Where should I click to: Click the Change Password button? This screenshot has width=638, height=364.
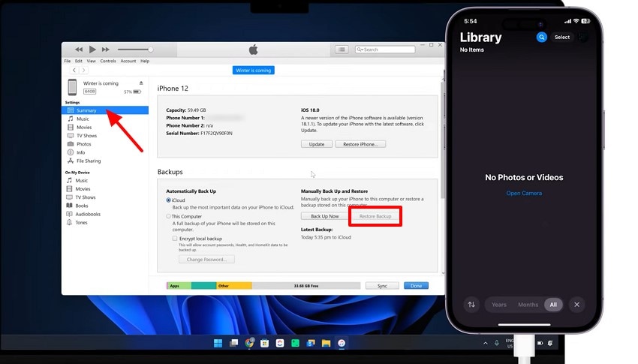tap(206, 260)
